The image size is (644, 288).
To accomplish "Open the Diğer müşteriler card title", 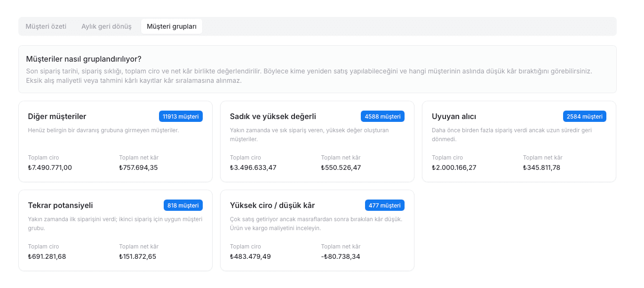I will click(x=57, y=116).
